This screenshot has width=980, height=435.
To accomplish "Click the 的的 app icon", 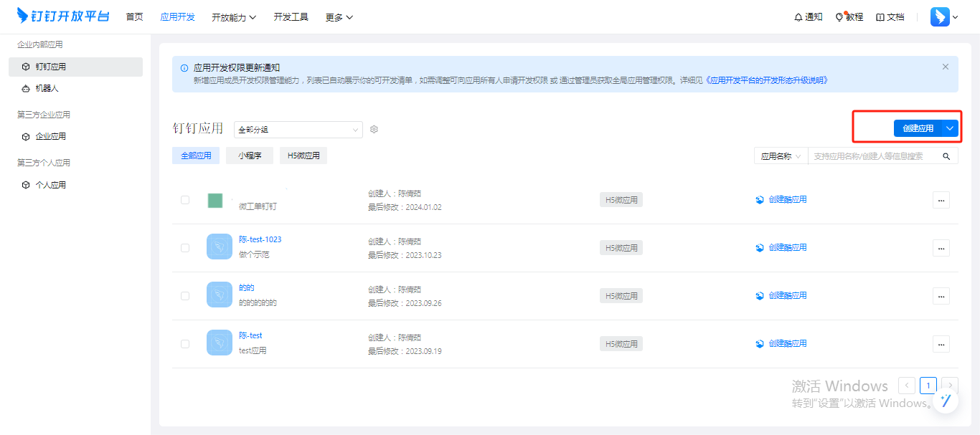I will tap(219, 295).
